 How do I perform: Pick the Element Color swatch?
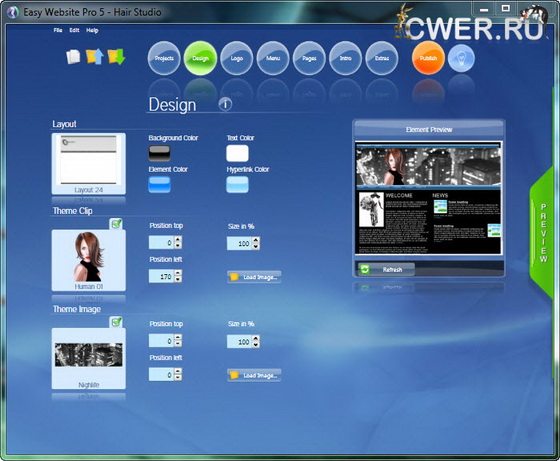[x=159, y=185]
